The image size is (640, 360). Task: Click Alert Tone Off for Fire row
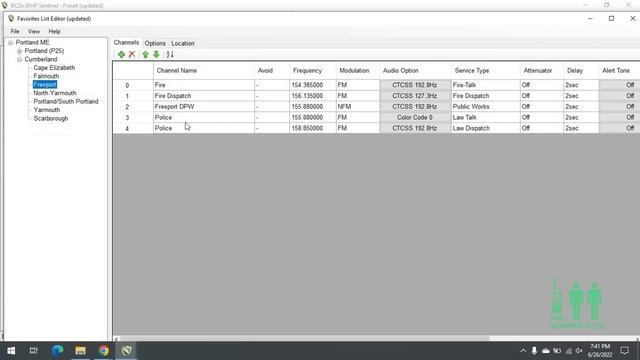click(x=620, y=85)
